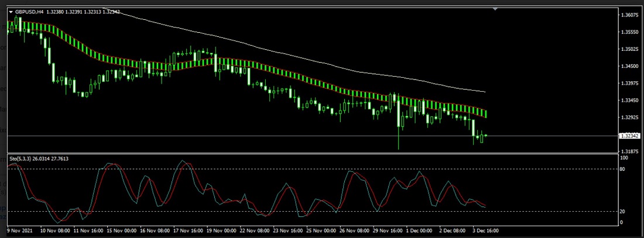
Task: Click the 1.36075 price scale label
Action: click(630, 16)
